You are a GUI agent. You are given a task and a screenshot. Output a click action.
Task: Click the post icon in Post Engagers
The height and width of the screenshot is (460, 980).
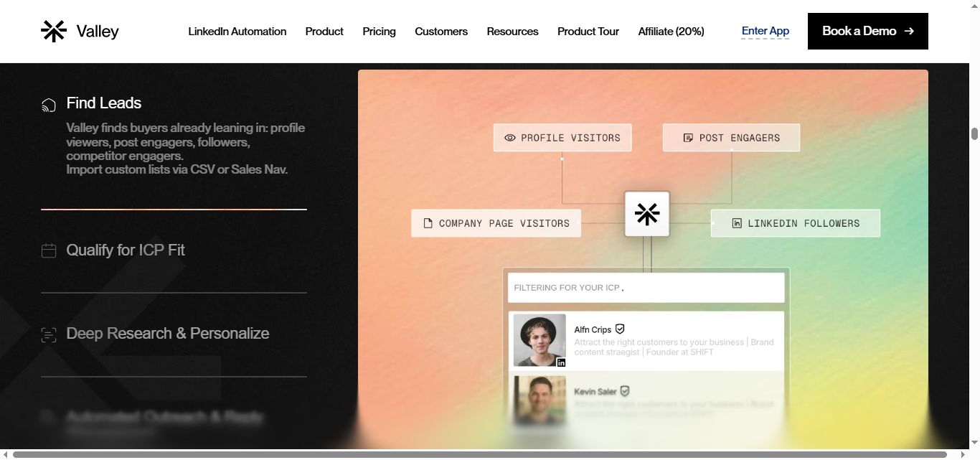pos(688,138)
